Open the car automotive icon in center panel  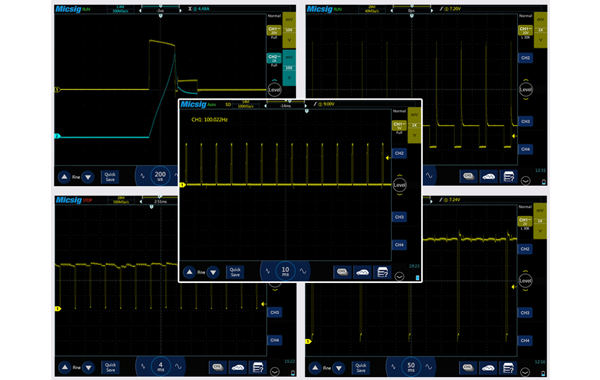click(x=362, y=272)
